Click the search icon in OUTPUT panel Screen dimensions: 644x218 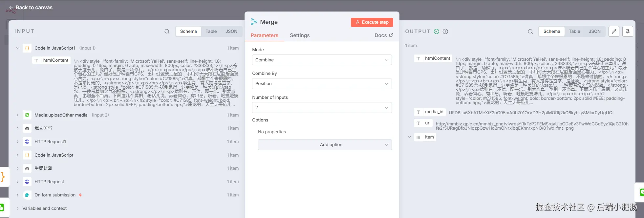pyautogui.click(x=530, y=32)
